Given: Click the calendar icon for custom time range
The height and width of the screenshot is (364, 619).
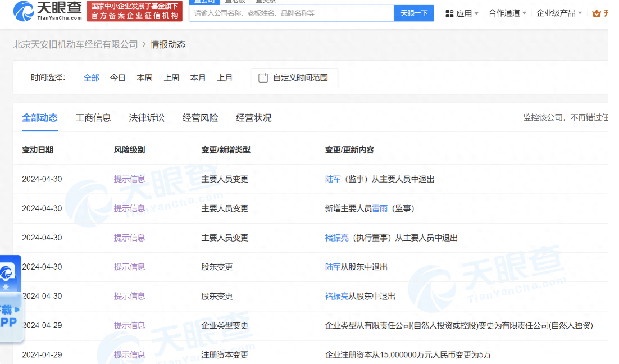Looking at the screenshot, I should pyautogui.click(x=263, y=78).
